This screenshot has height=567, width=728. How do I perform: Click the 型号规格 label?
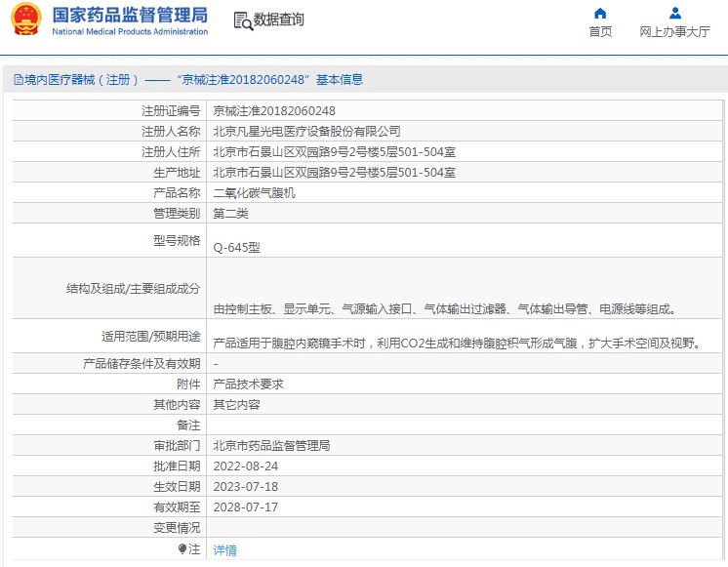click(x=177, y=240)
